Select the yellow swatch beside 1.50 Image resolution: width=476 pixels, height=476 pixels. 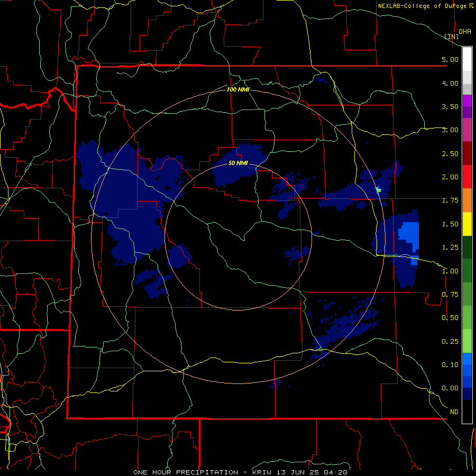pyautogui.click(x=467, y=224)
